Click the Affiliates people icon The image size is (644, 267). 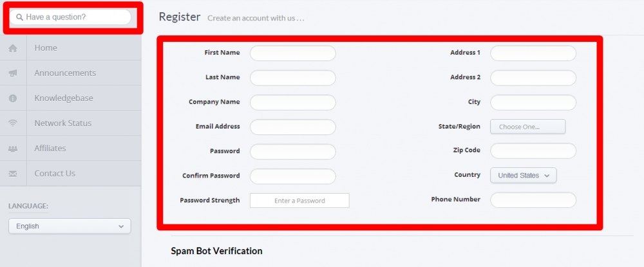coord(13,149)
